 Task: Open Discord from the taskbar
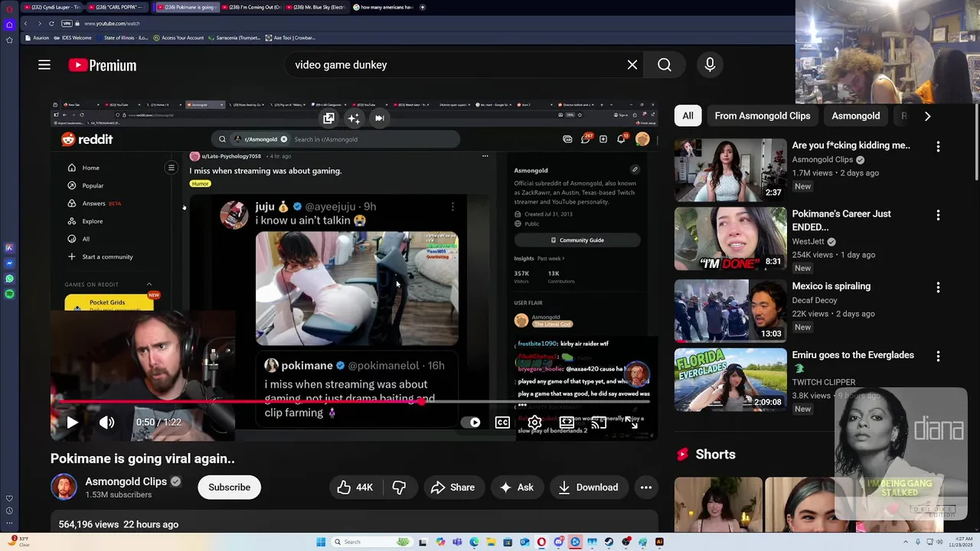(x=559, y=542)
